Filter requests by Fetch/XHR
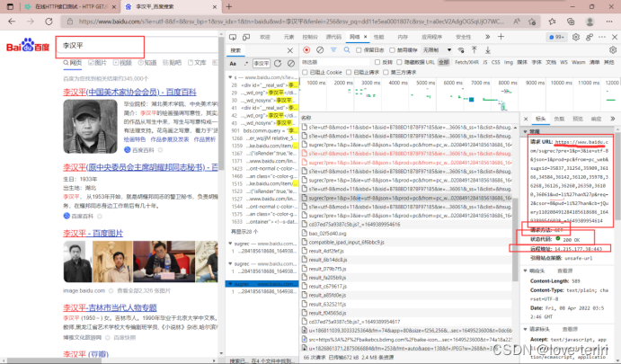The image size is (621, 364). click(466, 62)
